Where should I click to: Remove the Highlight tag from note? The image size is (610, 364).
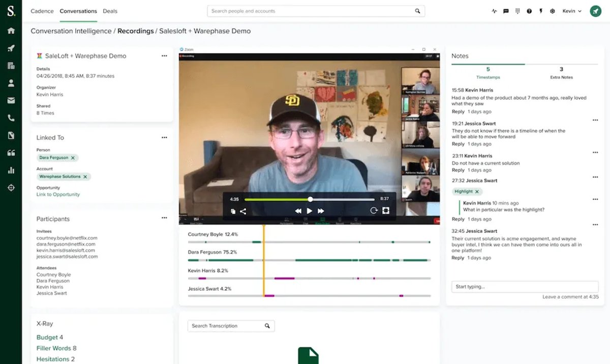click(x=477, y=192)
